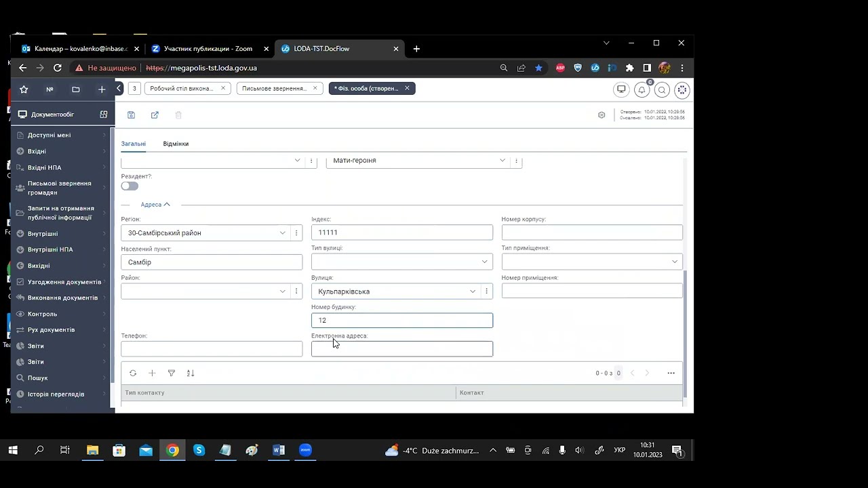Click three-dot menu next to Район field

296,291
